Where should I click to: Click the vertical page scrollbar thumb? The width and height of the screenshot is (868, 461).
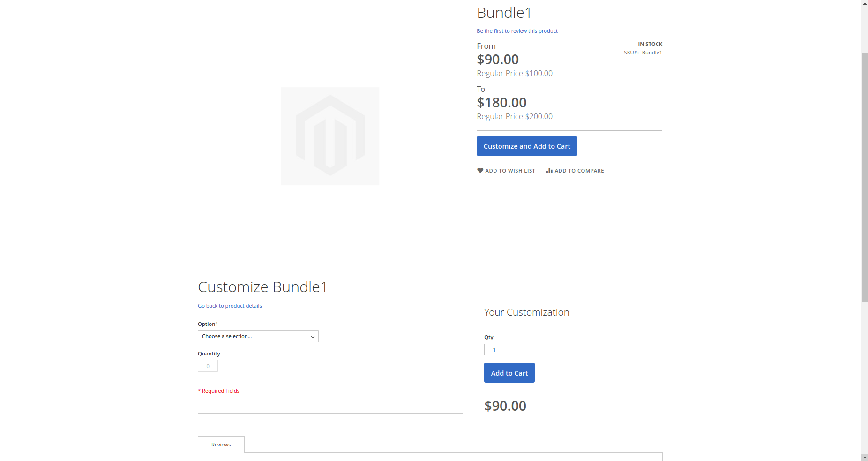865,178
